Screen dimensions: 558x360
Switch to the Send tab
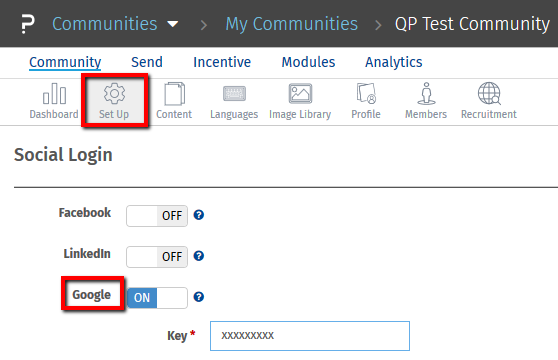pos(147,62)
